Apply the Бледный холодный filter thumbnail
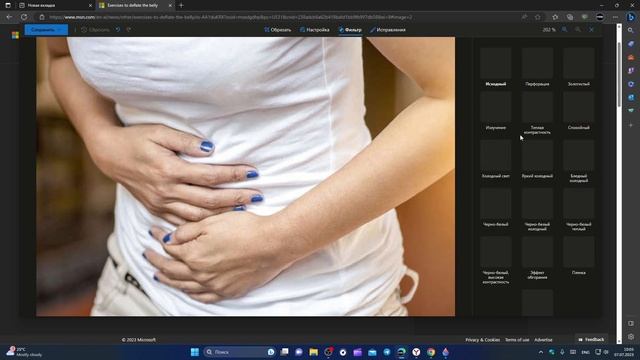 pyautogui.click(x=578, y=156)
